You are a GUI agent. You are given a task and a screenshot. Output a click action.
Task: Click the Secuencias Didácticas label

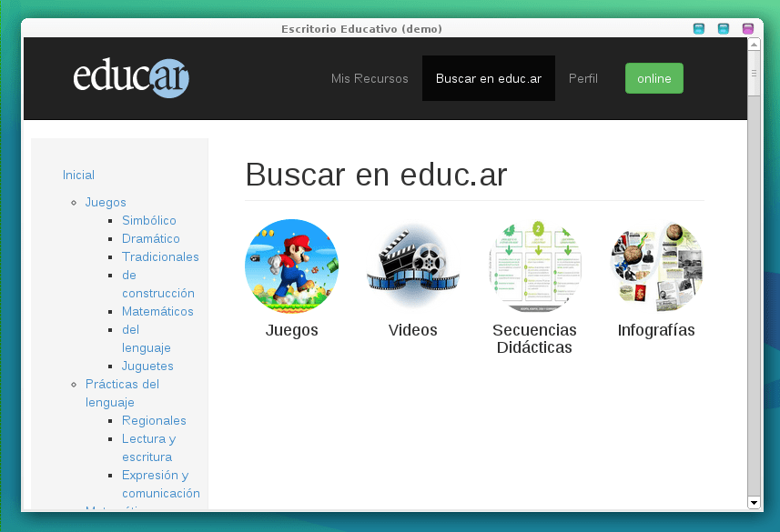tap(534, 338)
